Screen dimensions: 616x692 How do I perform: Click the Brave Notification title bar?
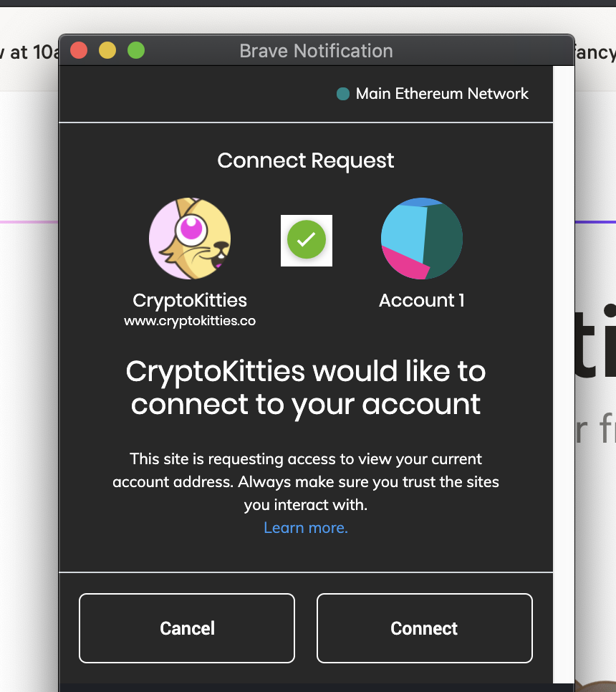pyautogui.click(x=316, y=51)
